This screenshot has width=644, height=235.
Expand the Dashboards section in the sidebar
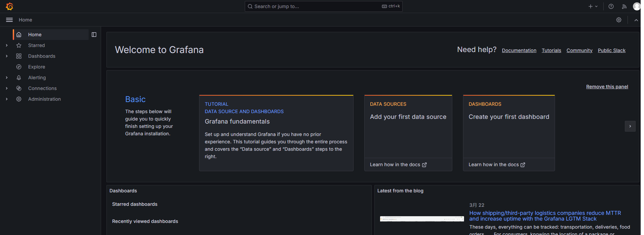pos(7,56)
